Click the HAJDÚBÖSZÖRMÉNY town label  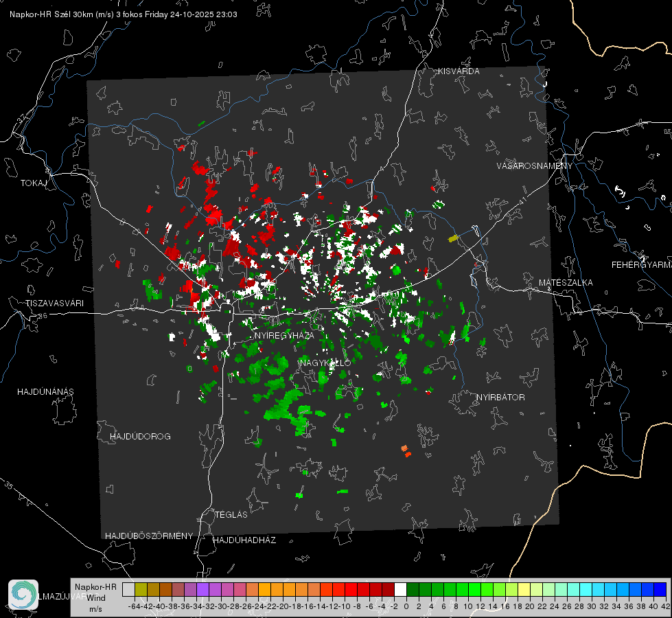coord(149,536)
